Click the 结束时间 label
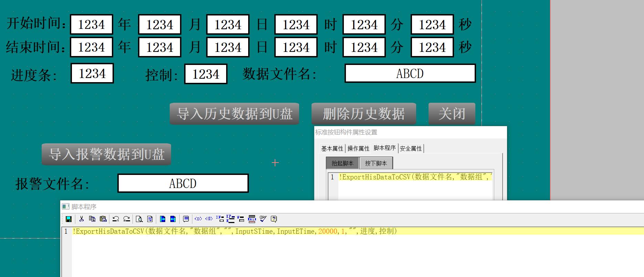This screenshot has width=644, height=277. point(36,47)
